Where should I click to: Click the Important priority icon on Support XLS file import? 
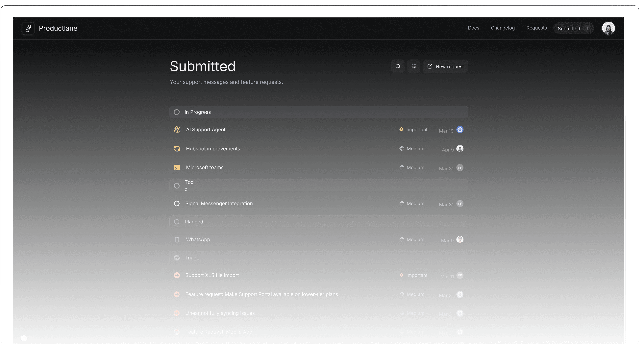tap(401, 275)
